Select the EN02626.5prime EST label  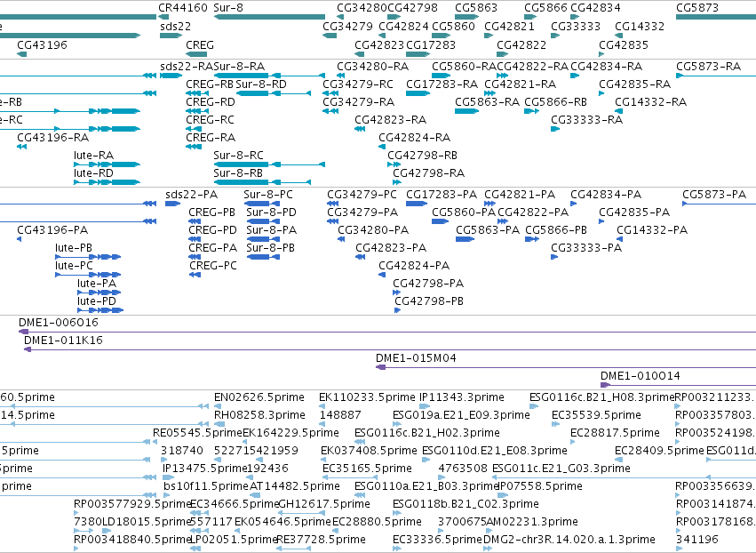pos(259,397)
